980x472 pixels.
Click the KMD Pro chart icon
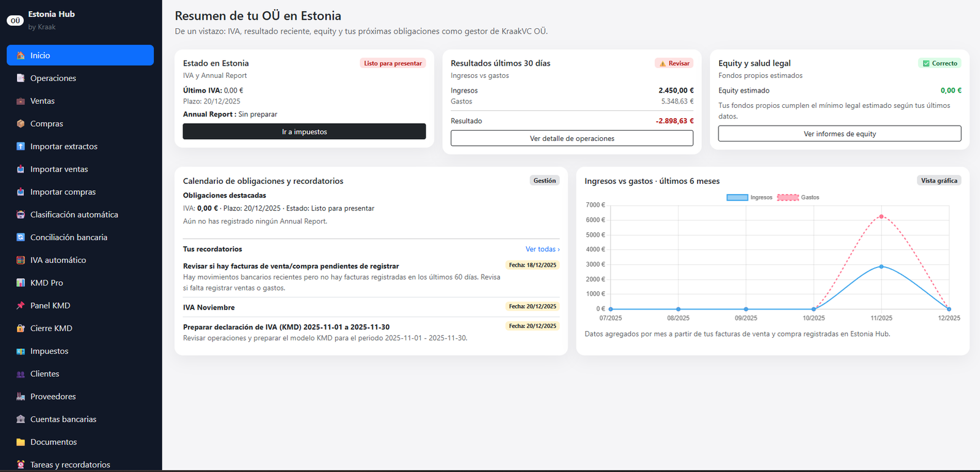pos(21,283)
